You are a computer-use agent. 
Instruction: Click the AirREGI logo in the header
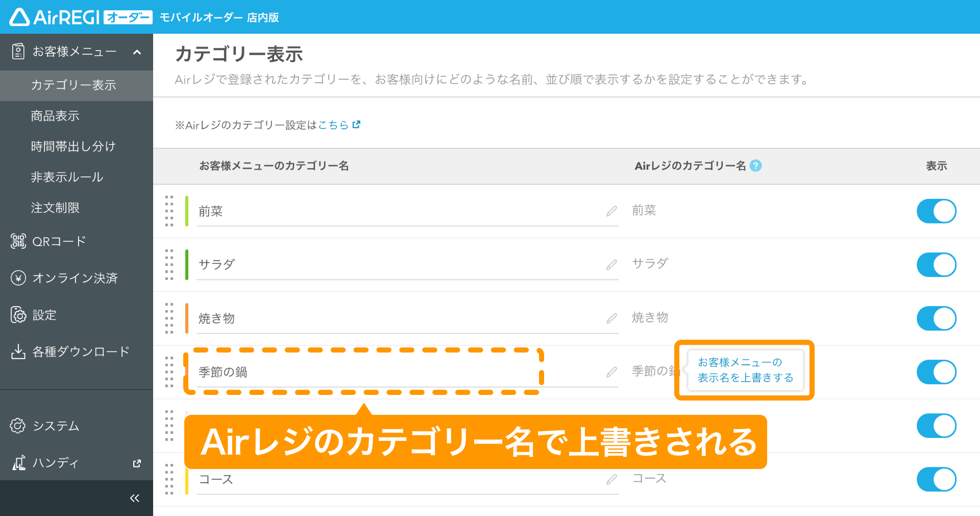(x=81, y=17)
